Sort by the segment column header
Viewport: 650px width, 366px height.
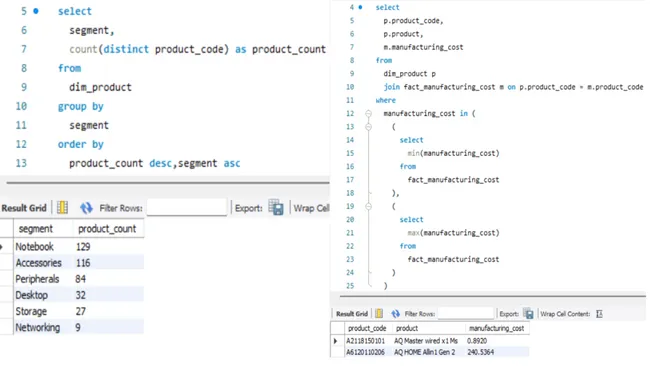pos(44,229)
